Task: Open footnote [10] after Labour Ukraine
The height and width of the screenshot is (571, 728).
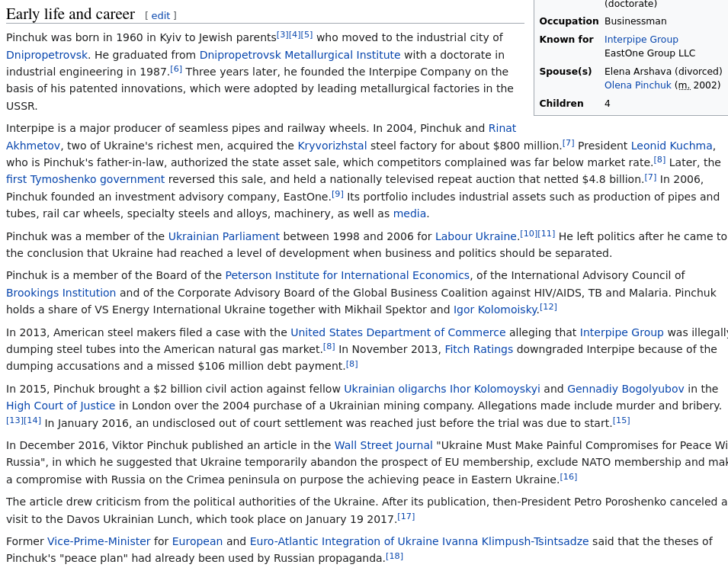Action: [528, 233]
